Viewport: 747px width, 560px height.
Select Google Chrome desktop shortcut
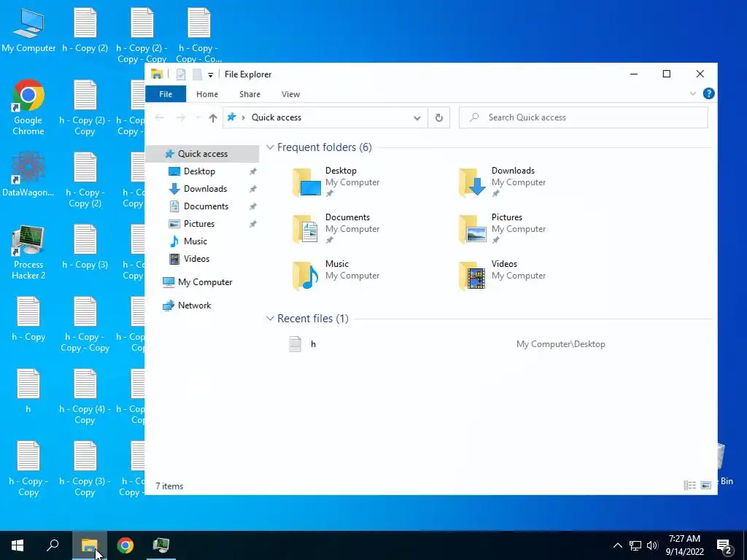click(28, 107)
